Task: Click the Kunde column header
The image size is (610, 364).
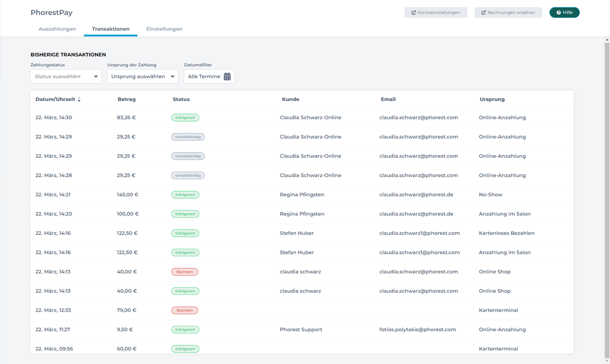Action: click(x=290, y=99)
